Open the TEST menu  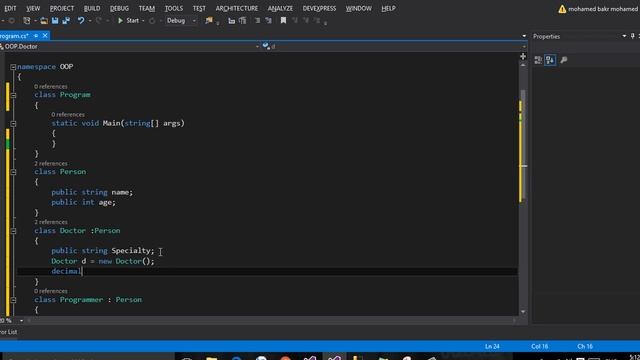click(x=199, y=8)
